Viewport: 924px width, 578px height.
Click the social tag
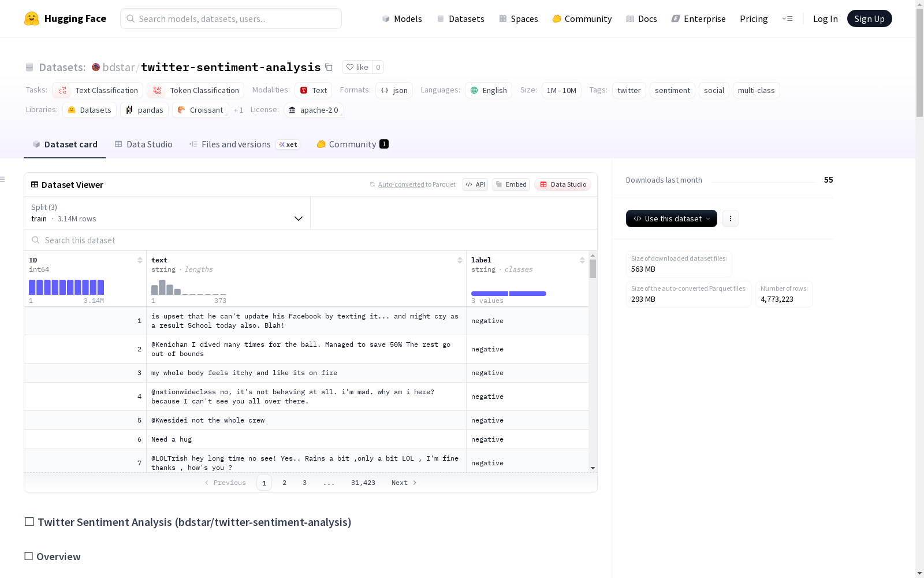click(714, 90)
